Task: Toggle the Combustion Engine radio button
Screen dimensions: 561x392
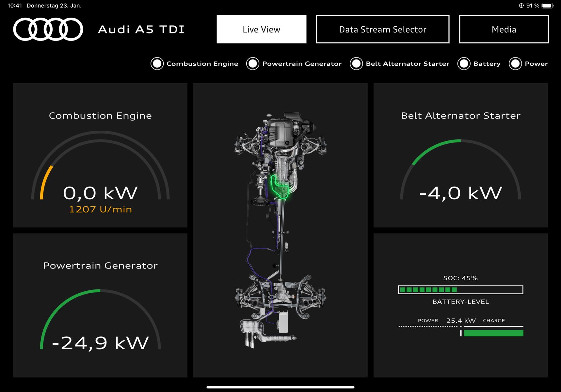Action: click(x=157, y=64)
